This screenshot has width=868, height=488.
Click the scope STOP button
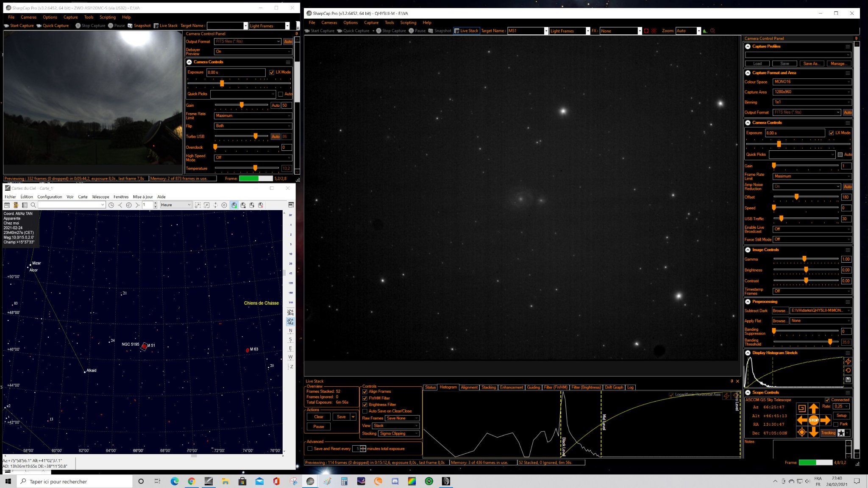[813, 420]
